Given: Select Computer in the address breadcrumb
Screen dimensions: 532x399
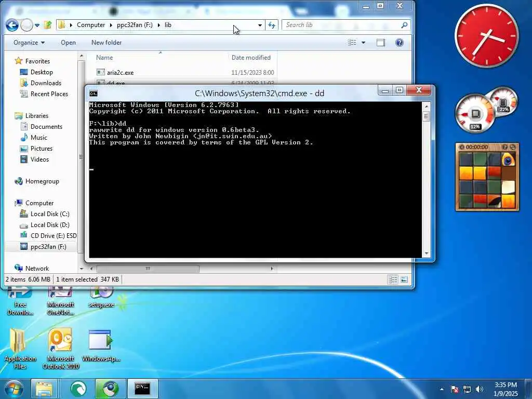Looking at the screenshot, I should pyautogui.click(x=91, y=25).
